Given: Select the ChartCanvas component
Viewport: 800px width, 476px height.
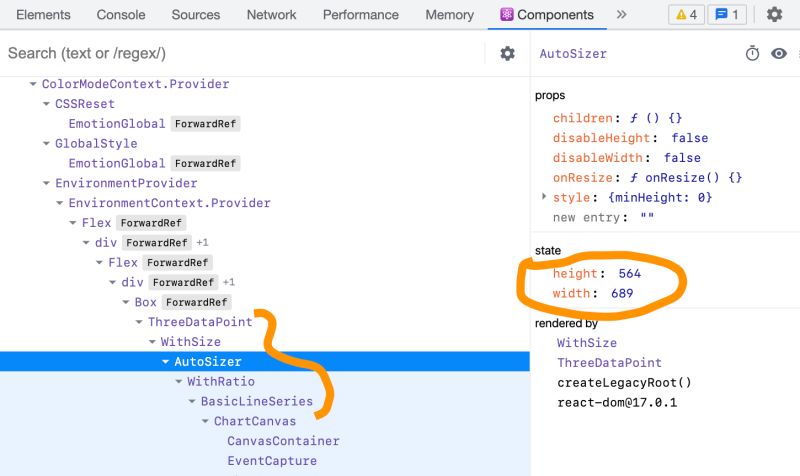Looking at the screenshot, I should pyautogui.click(x=255, y=421).
